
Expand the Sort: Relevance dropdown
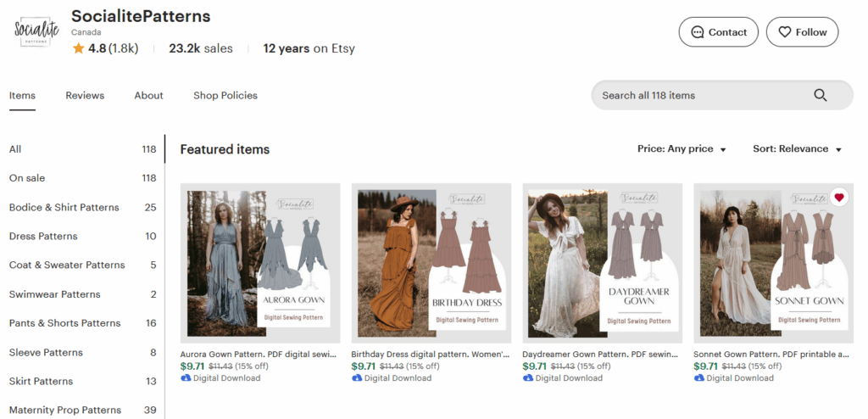pos(797,149)
